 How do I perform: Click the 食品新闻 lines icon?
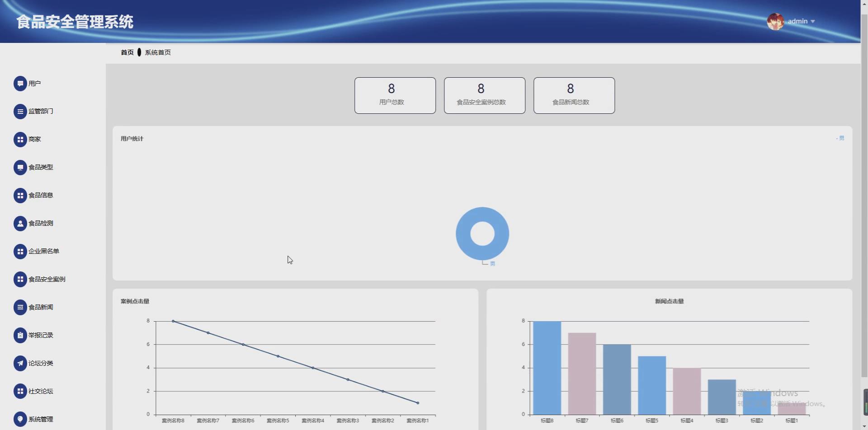[x=20, y=308]
